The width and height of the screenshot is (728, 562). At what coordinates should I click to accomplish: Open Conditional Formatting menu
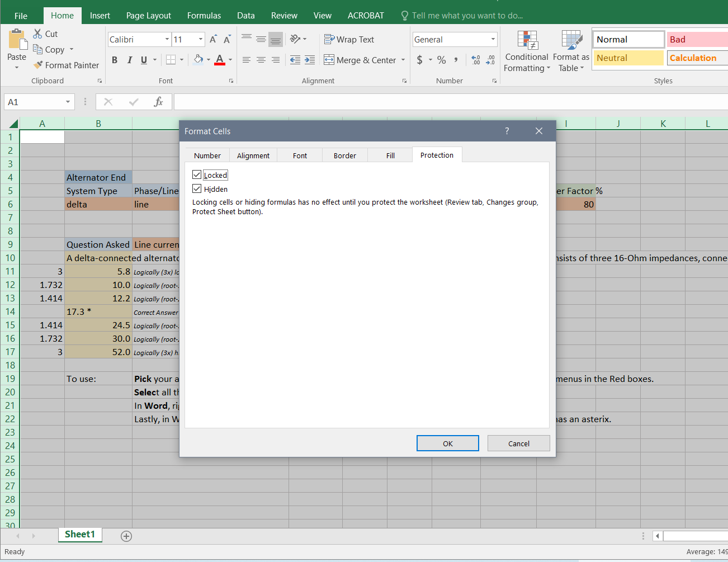point(527,51)
